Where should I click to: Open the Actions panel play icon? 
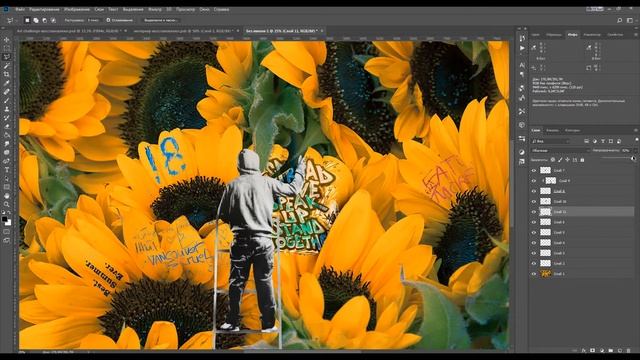coord(522,48)
